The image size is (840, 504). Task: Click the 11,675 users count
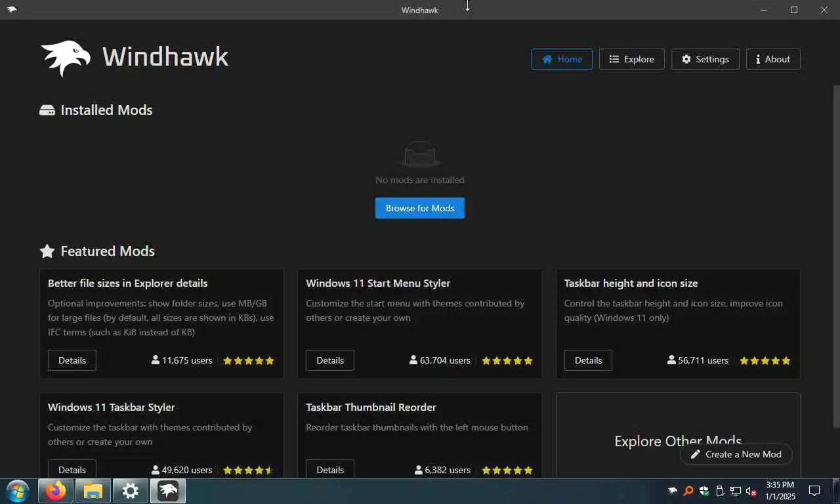[182, 360]
